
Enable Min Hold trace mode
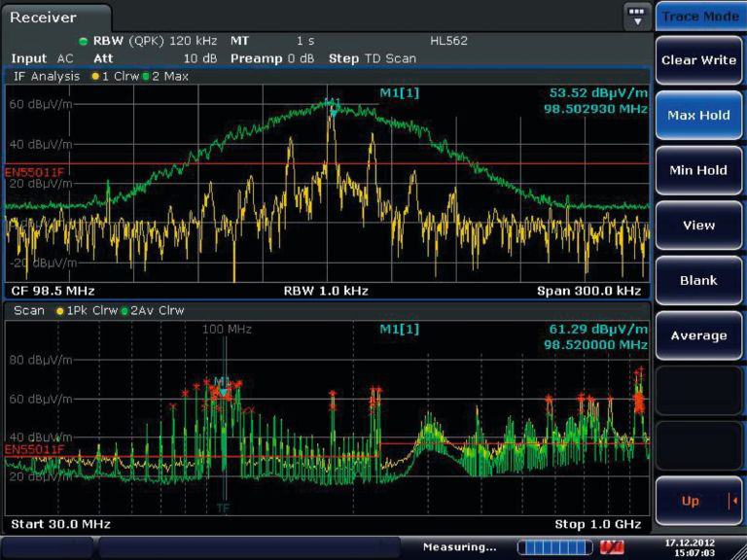[x=698, y=170]
